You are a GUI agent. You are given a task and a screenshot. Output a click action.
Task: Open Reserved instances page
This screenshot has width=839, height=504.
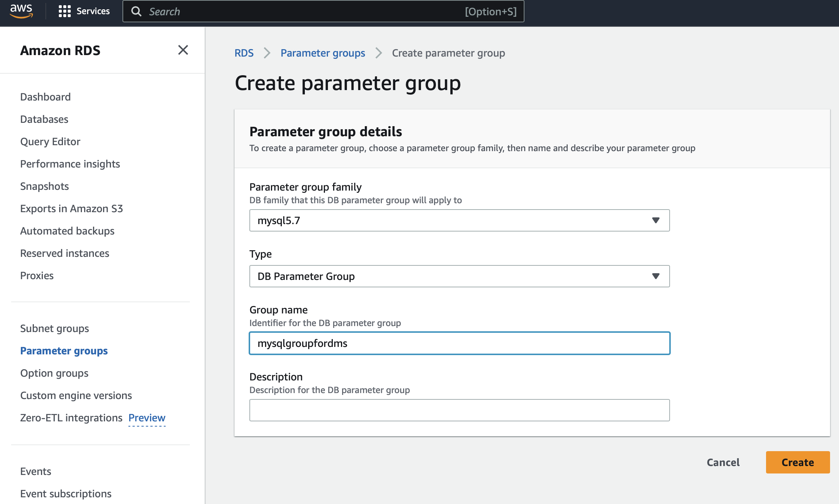click(65, 253)
